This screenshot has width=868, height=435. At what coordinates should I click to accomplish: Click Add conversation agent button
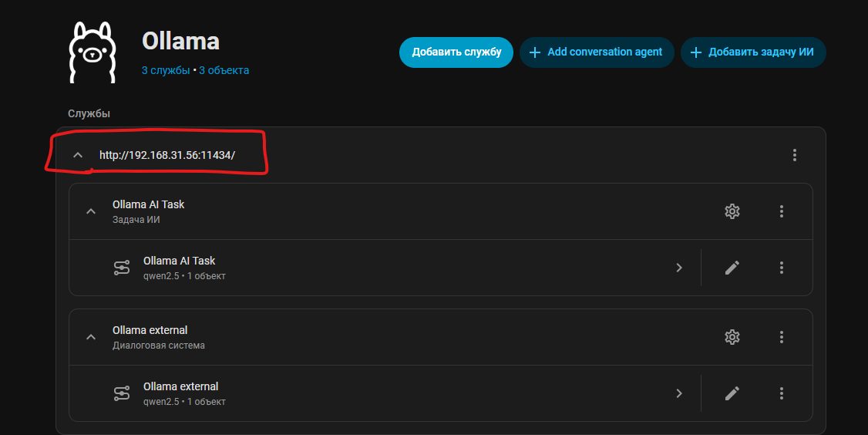click(x=597, y=52)
